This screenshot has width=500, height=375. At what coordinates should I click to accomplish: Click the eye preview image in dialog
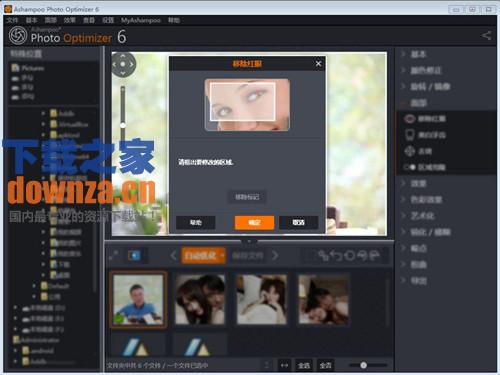tap(247, 104)
